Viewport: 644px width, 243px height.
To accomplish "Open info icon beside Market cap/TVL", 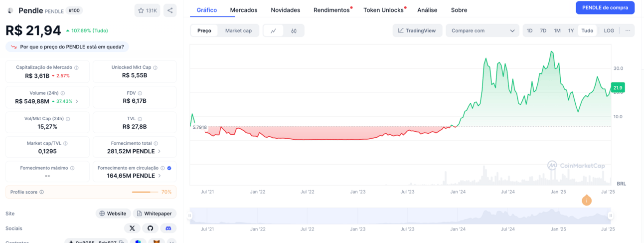I will click(65, 143).
